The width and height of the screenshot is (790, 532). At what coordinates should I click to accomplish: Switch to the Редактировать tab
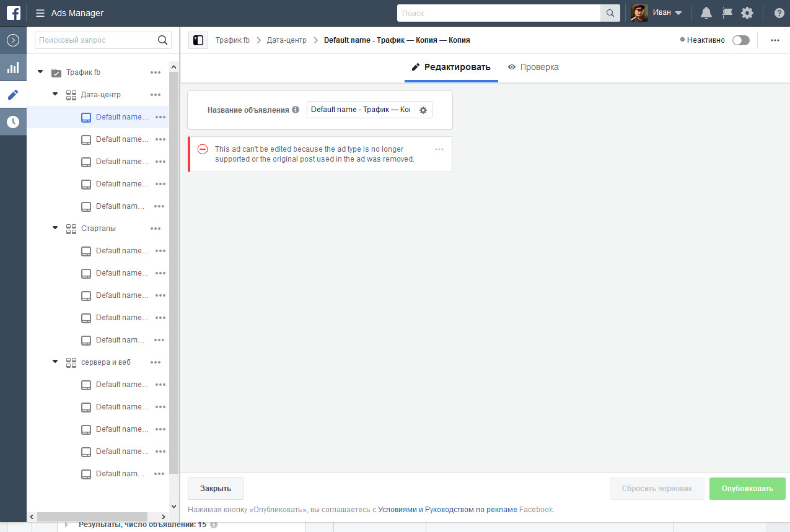(451, 67)
